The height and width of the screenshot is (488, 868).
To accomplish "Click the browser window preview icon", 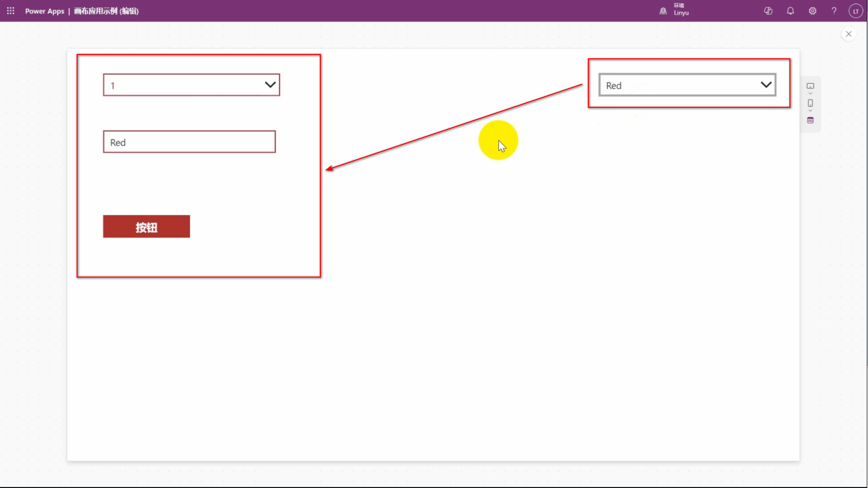I will 810,120.
